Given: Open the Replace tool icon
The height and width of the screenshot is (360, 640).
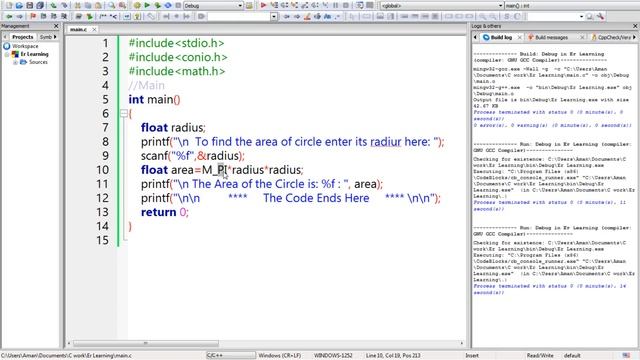Looking at the screenshot, I should click(x=122, y=6).
